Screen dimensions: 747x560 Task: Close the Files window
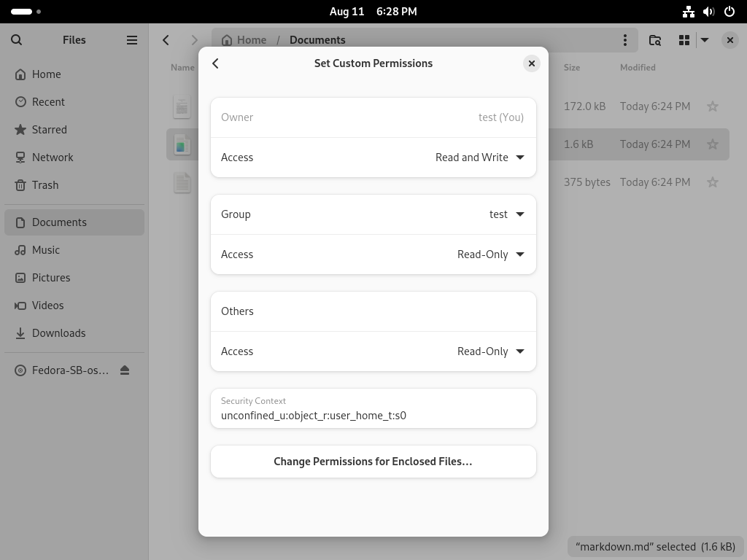point(729,40)
